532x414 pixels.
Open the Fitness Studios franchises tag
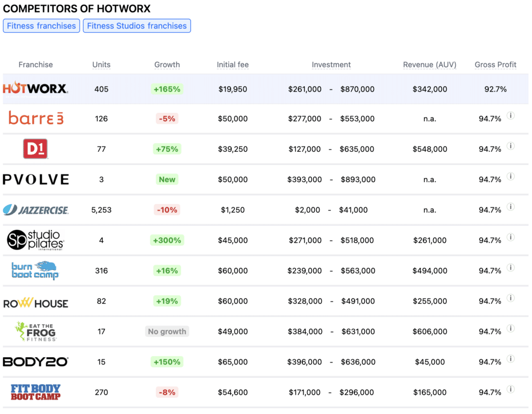(137, 26)
